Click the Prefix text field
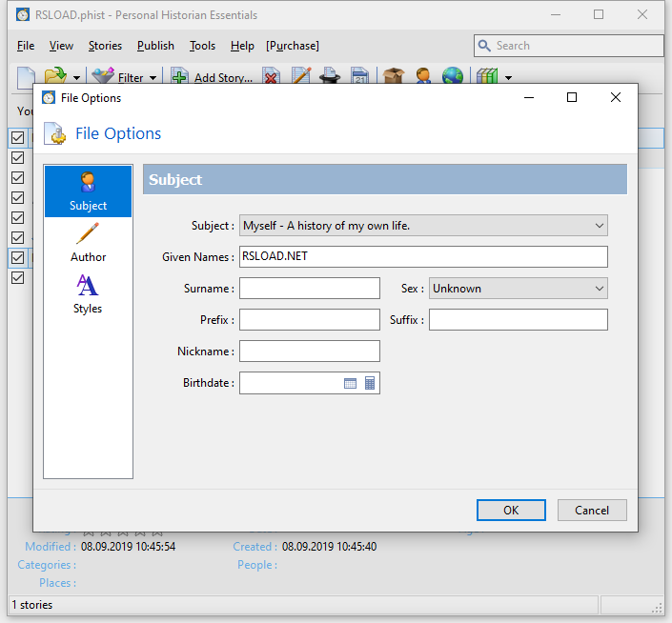 tap(310, 319)
